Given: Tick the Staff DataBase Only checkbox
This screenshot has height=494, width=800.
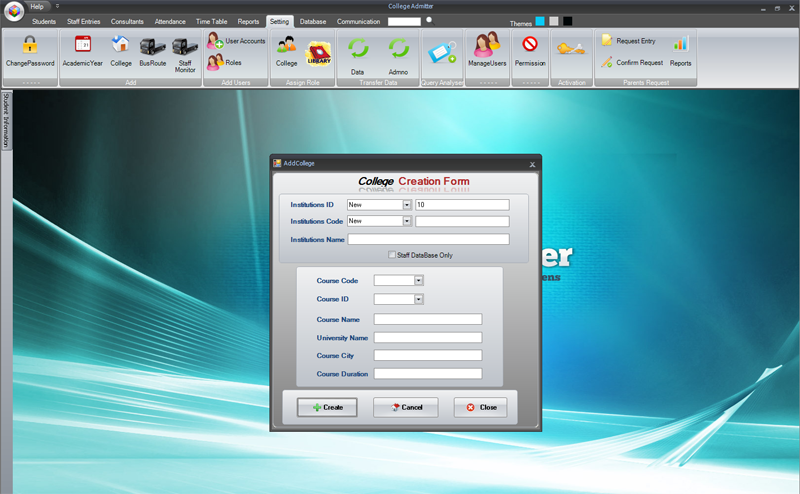Looking at the screenshot, I should (x=392, y=255).
